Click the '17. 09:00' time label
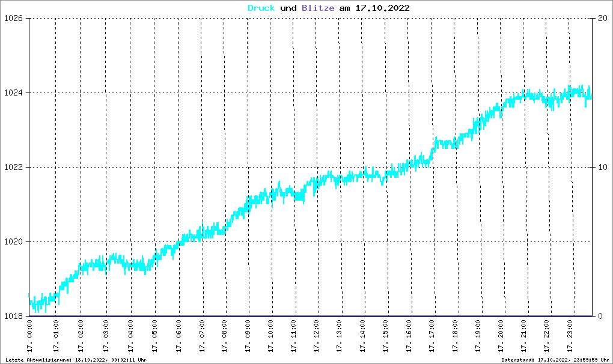 248,336
